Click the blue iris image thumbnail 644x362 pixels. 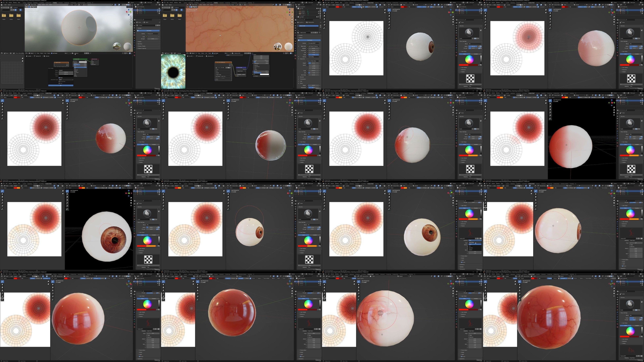tap(173, 71)
